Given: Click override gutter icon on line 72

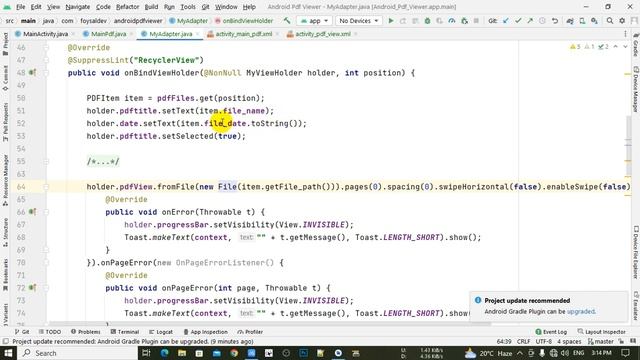Looking at the screenshot, I should click(x=32, y=288).
